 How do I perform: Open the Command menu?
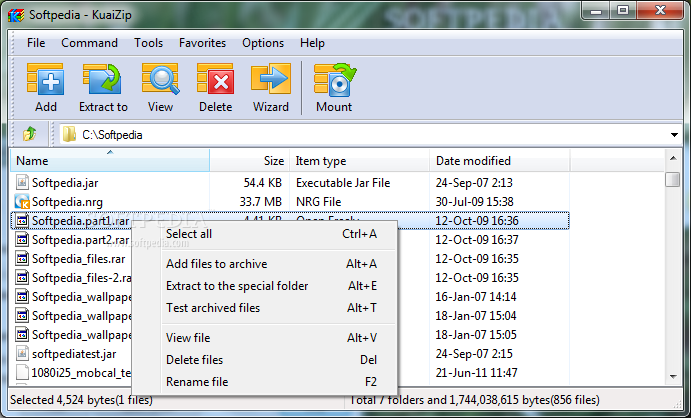pyautogui.click(x=89, y=43)
